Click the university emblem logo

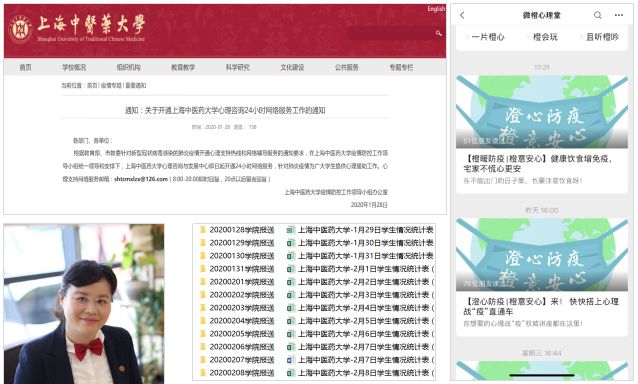(x=20, y=29)
